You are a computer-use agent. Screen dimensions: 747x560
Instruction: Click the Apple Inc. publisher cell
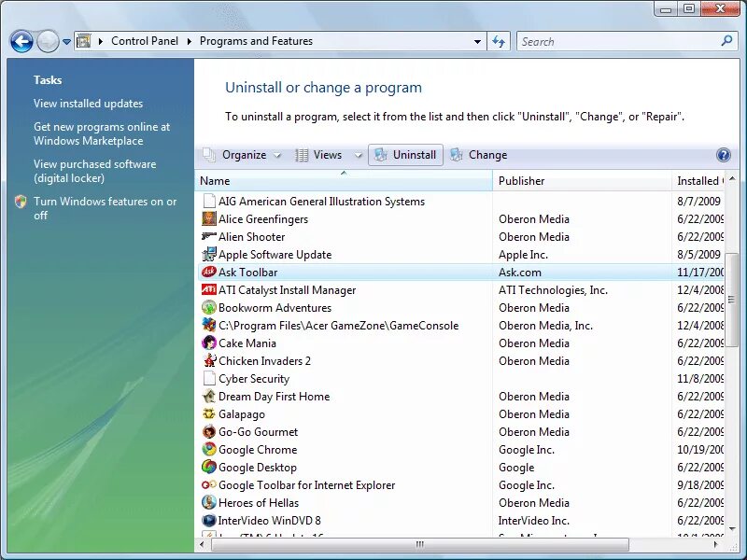[523, 255]
